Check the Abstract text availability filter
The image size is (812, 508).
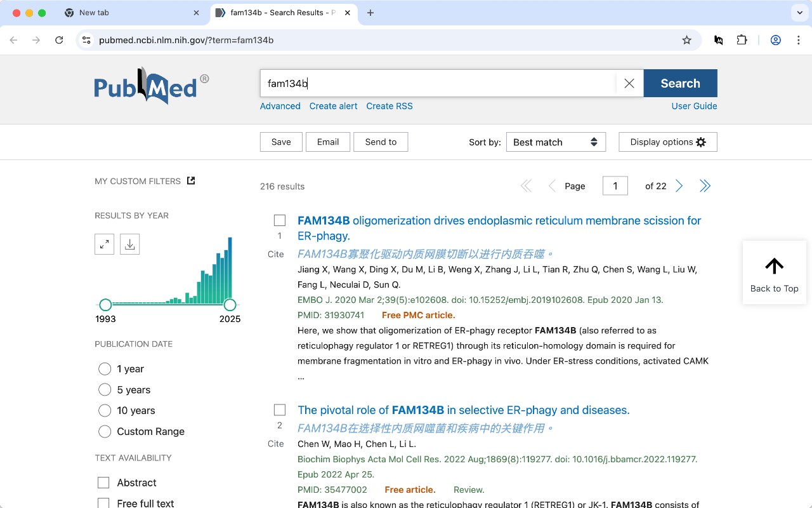[103, 483]
